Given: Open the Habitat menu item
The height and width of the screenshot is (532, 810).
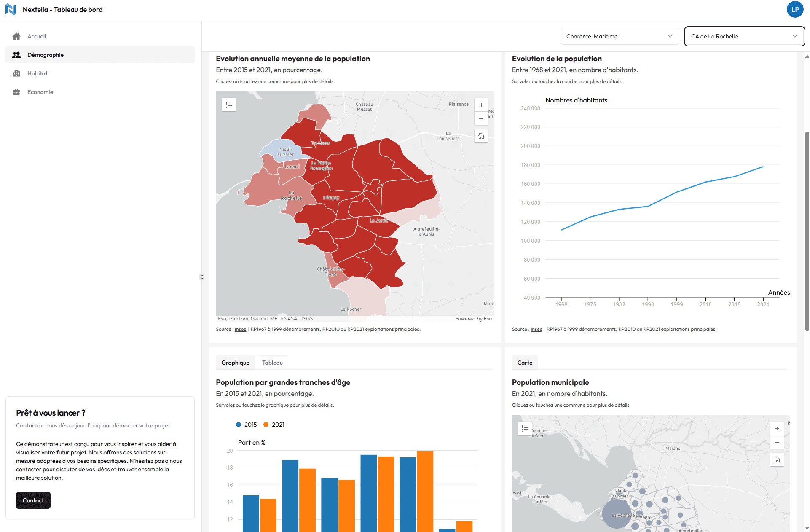Looking at the screenshot, I should (x=38, y=73).
